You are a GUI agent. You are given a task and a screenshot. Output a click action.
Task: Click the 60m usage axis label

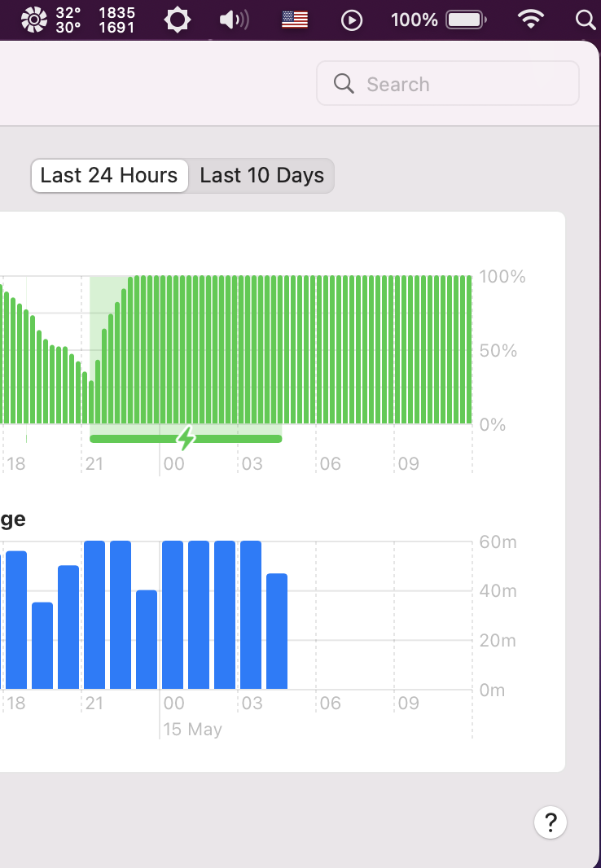498,542
